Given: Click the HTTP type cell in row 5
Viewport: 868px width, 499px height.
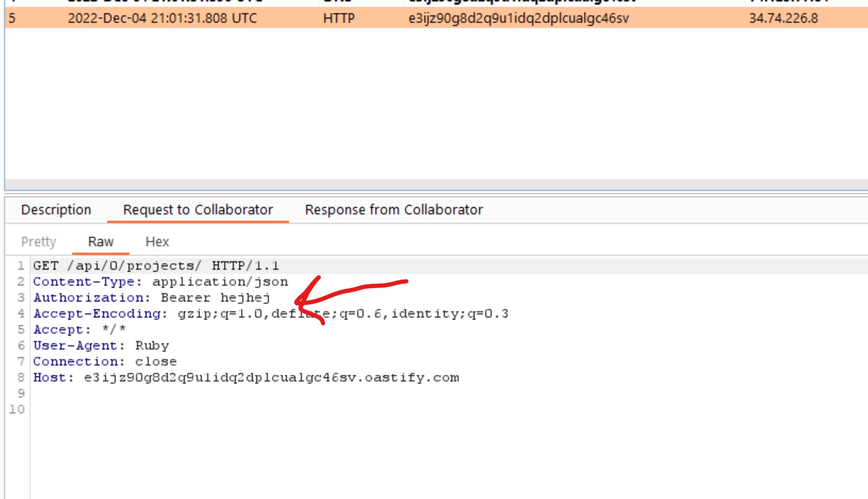Looking at the screenshot, I should click(x=339, y=18).
